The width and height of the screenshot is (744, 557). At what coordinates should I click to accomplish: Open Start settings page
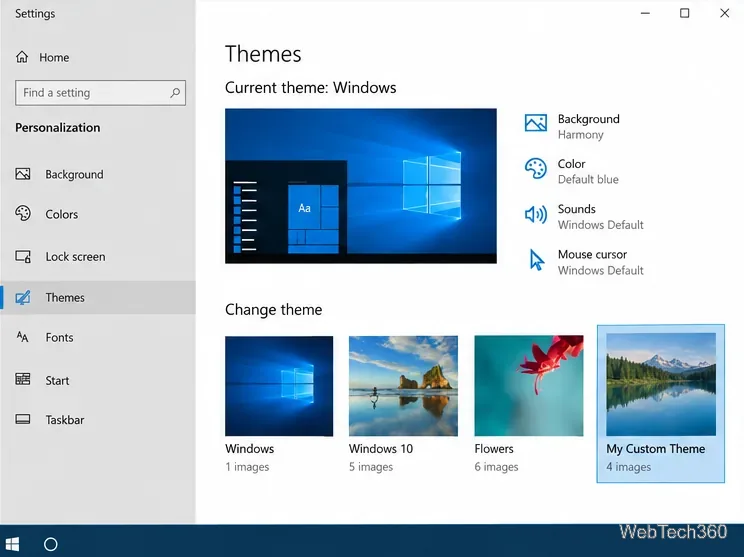point(98,380)
